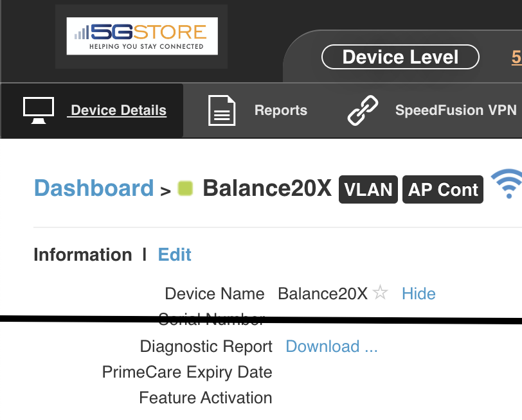Download the diagnostic report
522x420 pixels.
click(x=332, y=346)
